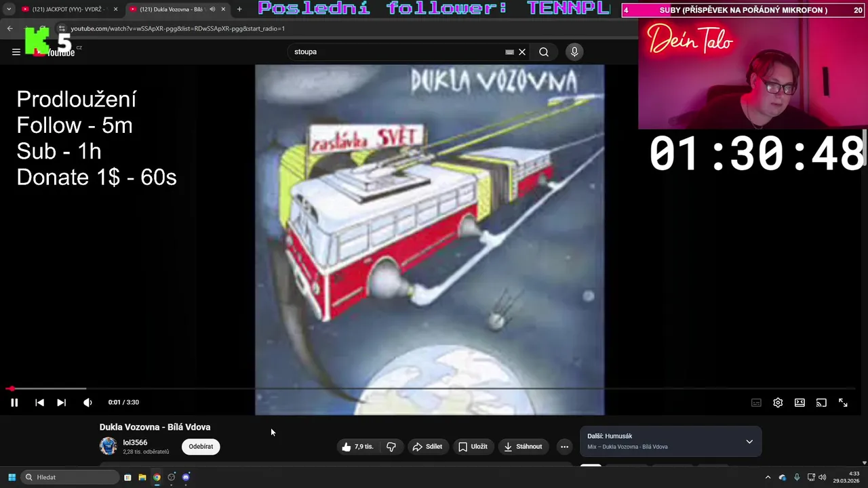The width and height of the screenshot is (868, 488).
Task: Skip to next video in player
Action: coord(61,403)
